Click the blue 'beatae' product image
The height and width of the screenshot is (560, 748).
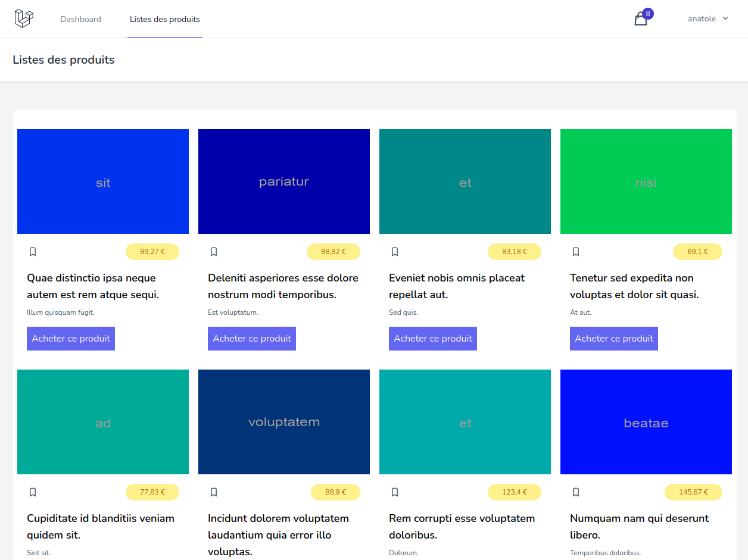click(646, 421)
